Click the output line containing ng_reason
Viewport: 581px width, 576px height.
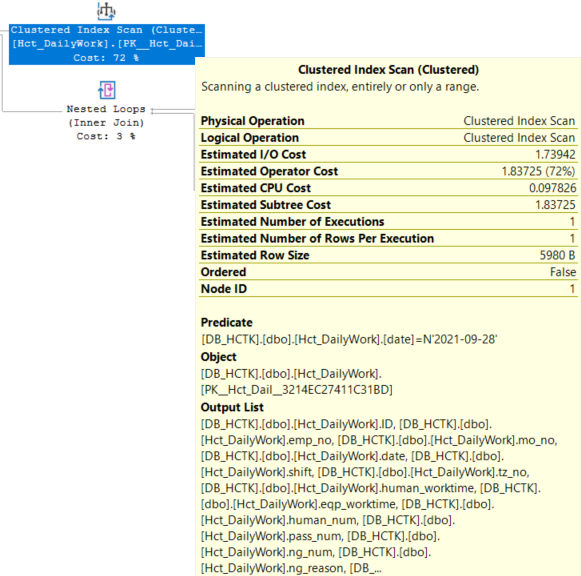pyautogui.click(x=291, y=568)
